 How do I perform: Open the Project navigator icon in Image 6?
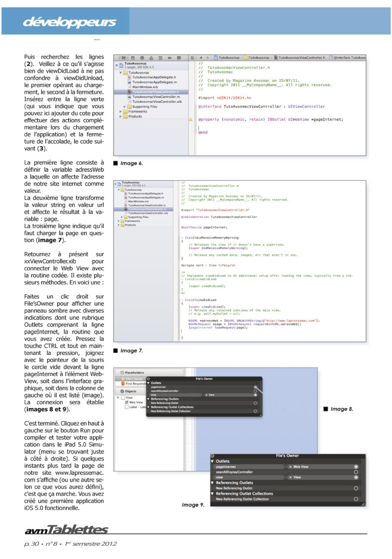pos(123,58)
